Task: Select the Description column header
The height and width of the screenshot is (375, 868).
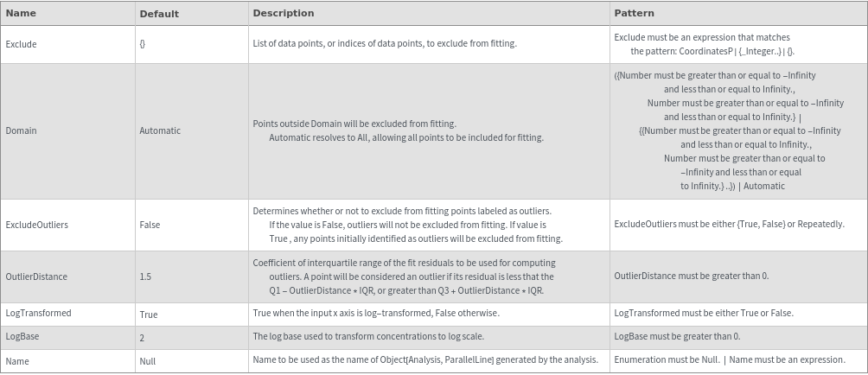Action: (x=284, y=13)
